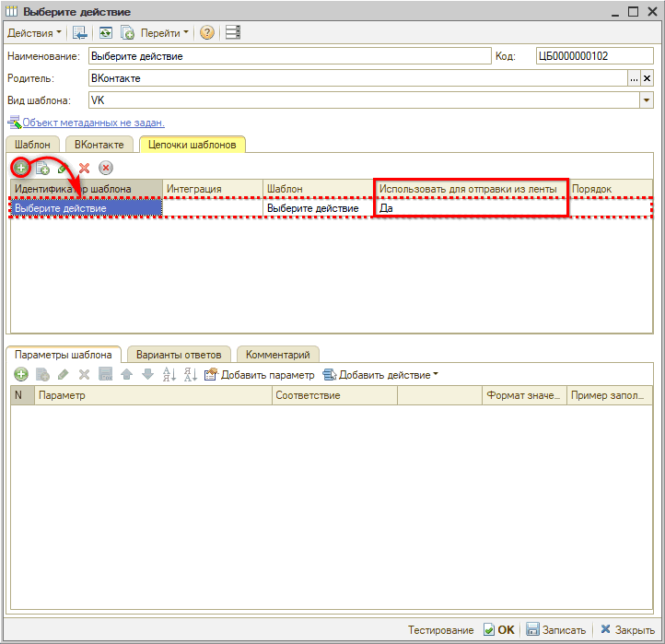
Task: Click the edit pencil icon in chain toolbar
Action: point(63,168)
